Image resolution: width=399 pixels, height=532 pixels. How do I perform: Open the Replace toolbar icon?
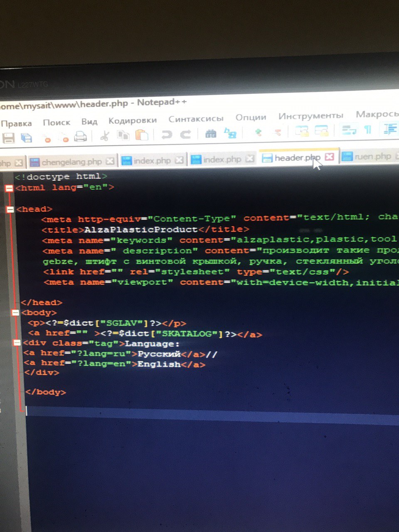pos(230,133)
